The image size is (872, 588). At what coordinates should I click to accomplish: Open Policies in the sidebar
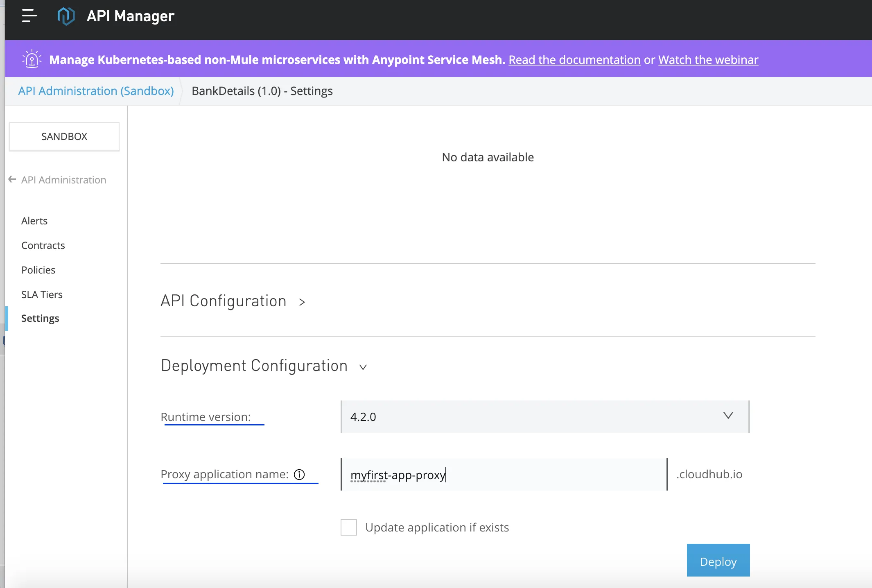[x=38, y=270]
